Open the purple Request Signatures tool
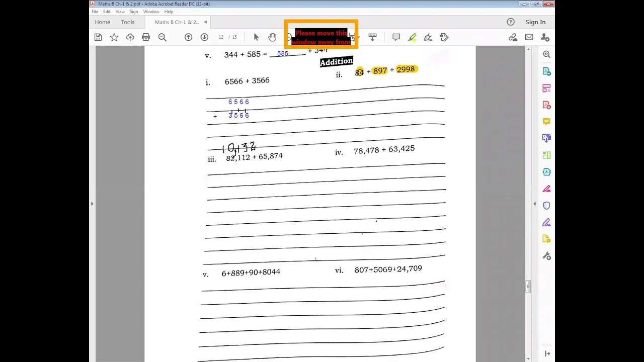644x362 pixels. click(x=547, y=222)
